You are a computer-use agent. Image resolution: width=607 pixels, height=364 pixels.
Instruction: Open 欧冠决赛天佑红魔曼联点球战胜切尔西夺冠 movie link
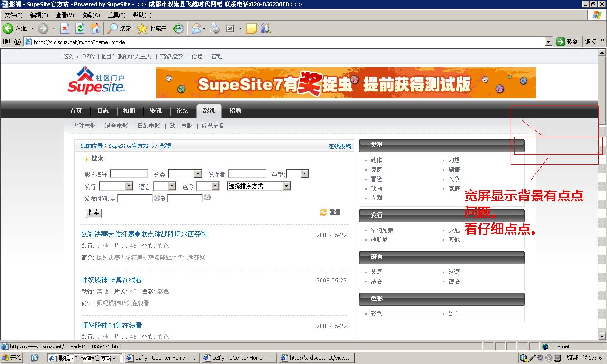144,234
